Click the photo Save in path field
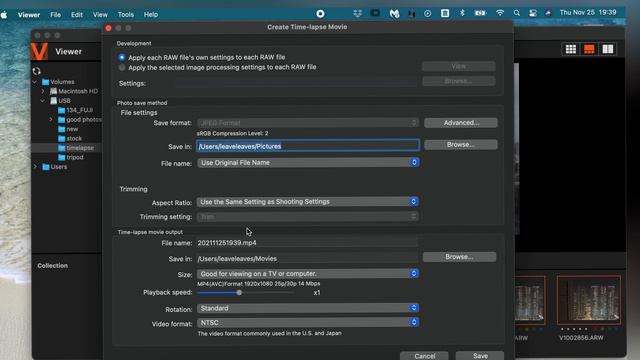 click(308, 146)
